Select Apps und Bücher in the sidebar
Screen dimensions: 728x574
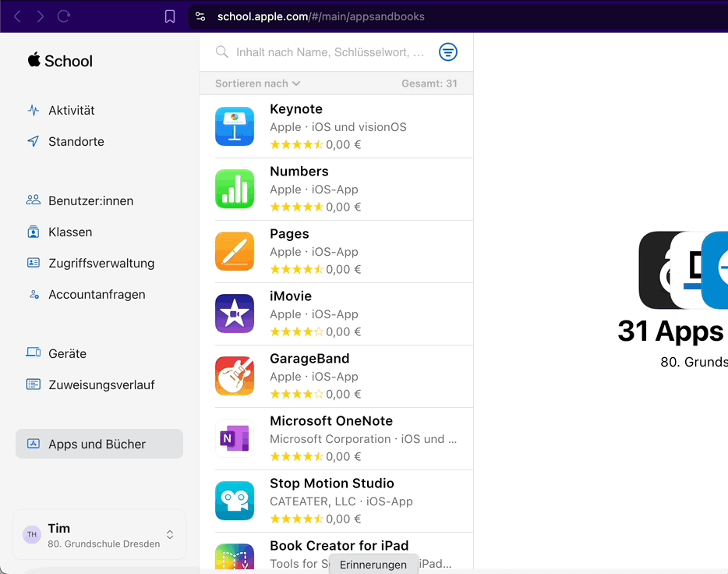99,444
